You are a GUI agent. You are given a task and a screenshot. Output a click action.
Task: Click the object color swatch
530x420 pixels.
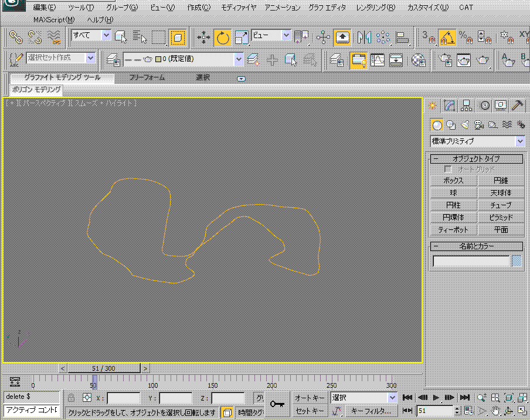(x=517, y=261)
